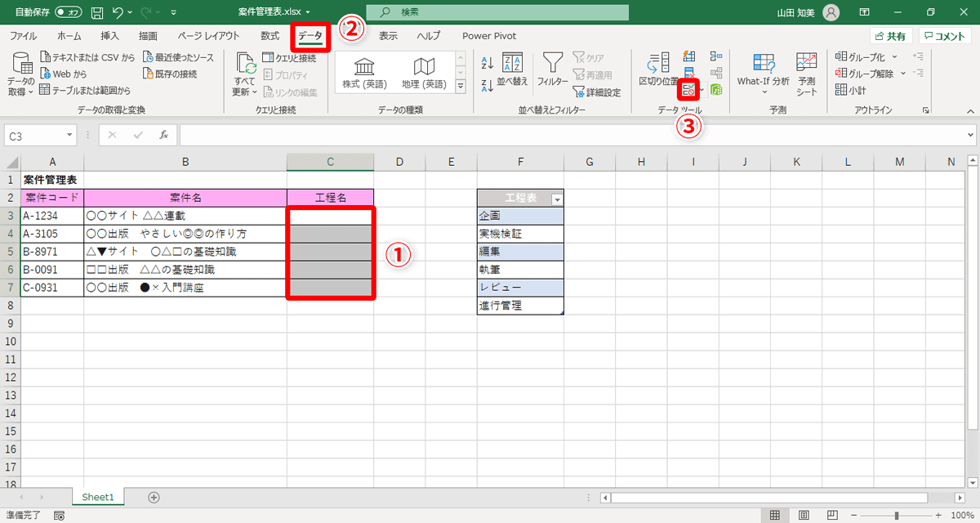Screen dimensions: 980x523
Task: Click the Save icon in title bar
Action: tap(97, 12)
